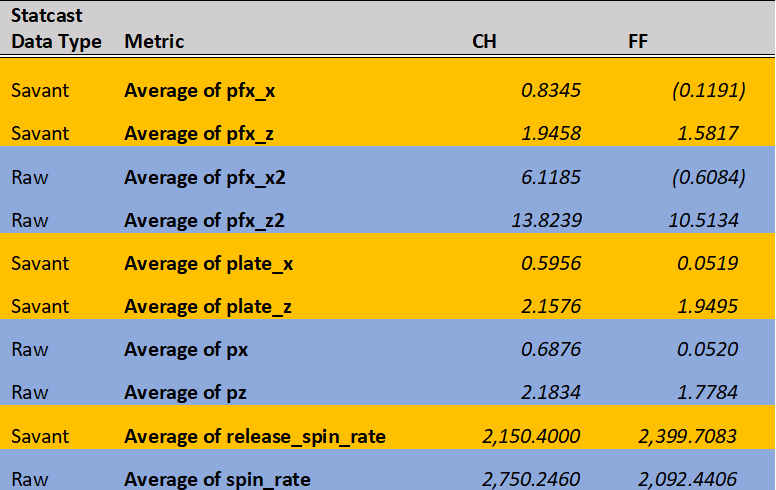Select the CH pz value 2.1834
The height and width of the screenshot is (490, 776).
pos(551,392)
